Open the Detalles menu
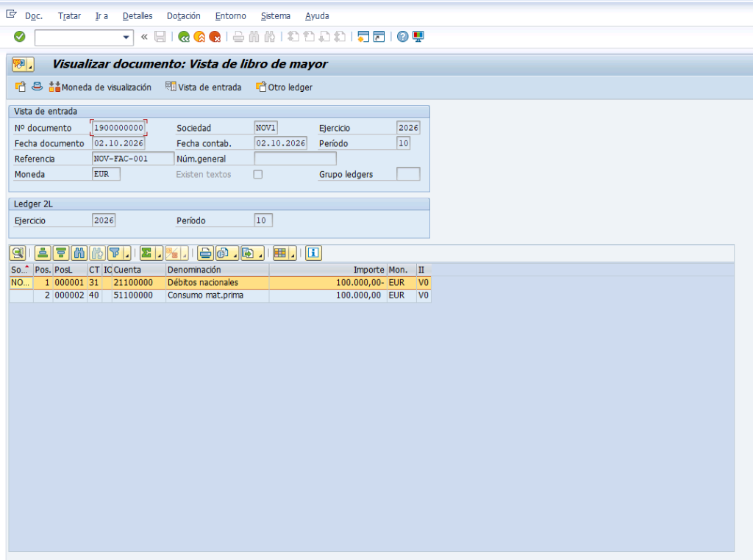753x560 pixels. click(138, 16)
